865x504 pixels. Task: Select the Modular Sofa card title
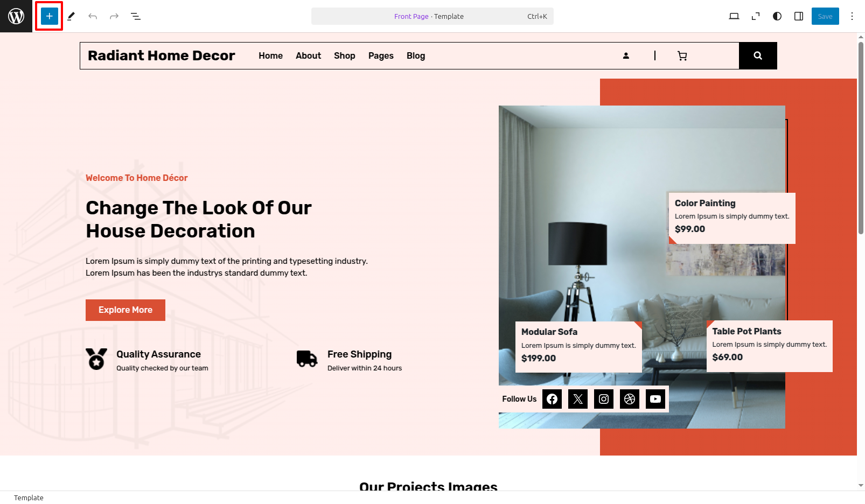point(549,332)
